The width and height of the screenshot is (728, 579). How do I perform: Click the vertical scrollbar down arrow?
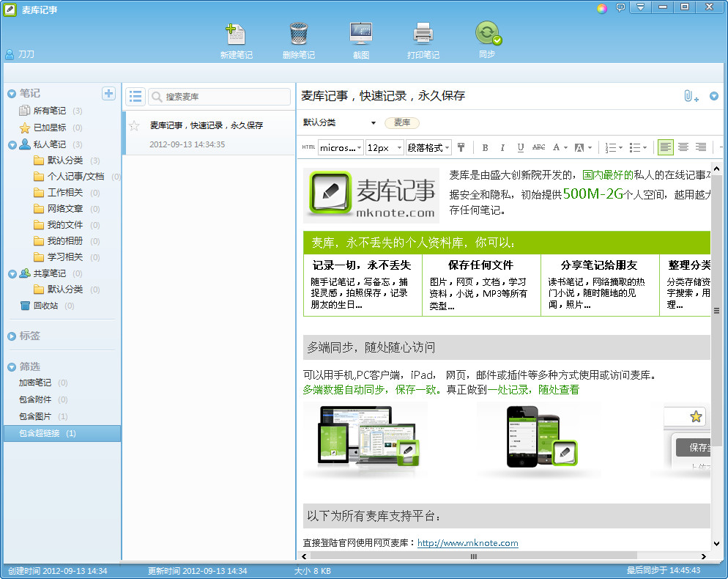tap(717, 543)
